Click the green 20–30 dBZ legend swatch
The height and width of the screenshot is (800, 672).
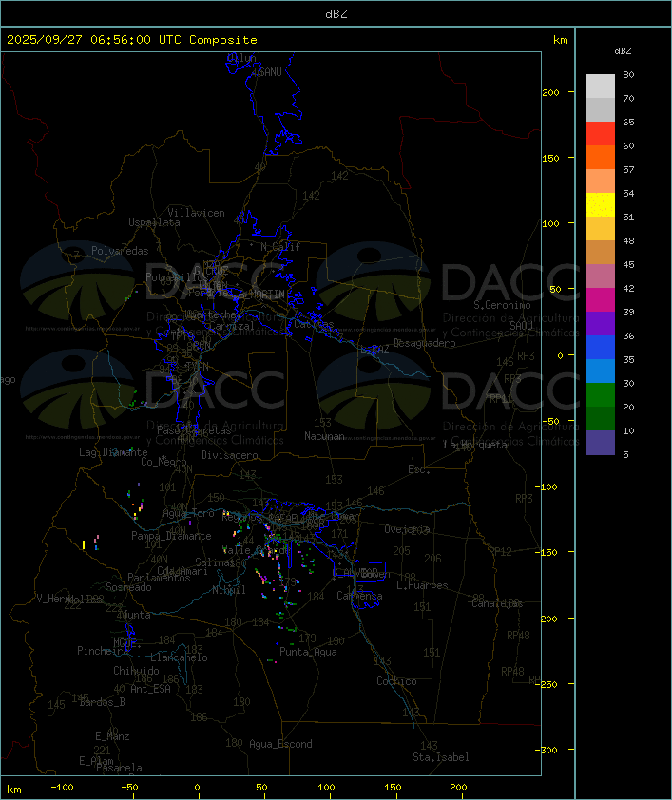pyautogui.click(x=600, y=394)
